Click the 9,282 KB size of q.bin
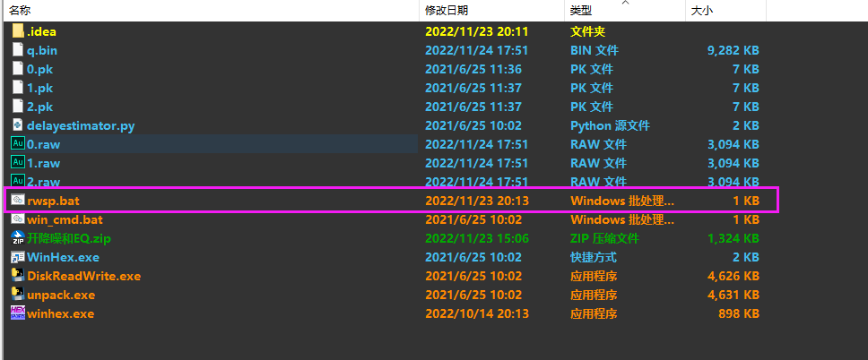Screen dimensions: 868x360 (x=733, y=50)
